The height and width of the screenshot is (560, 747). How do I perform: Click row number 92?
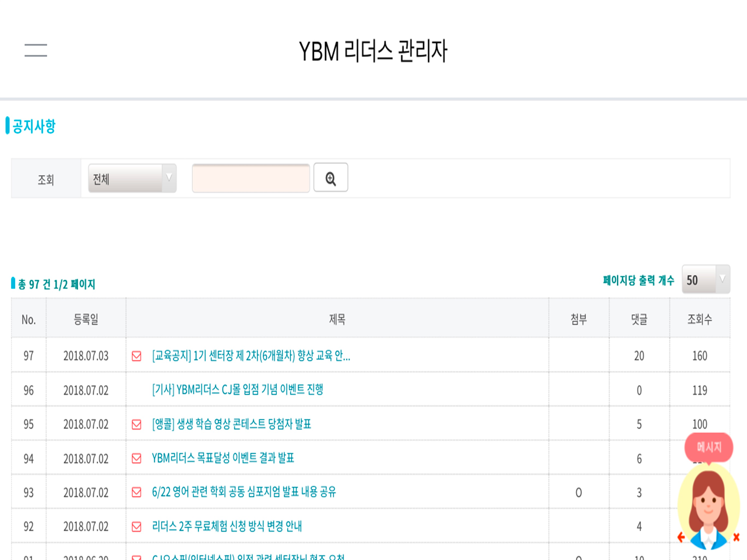point(29,527)
